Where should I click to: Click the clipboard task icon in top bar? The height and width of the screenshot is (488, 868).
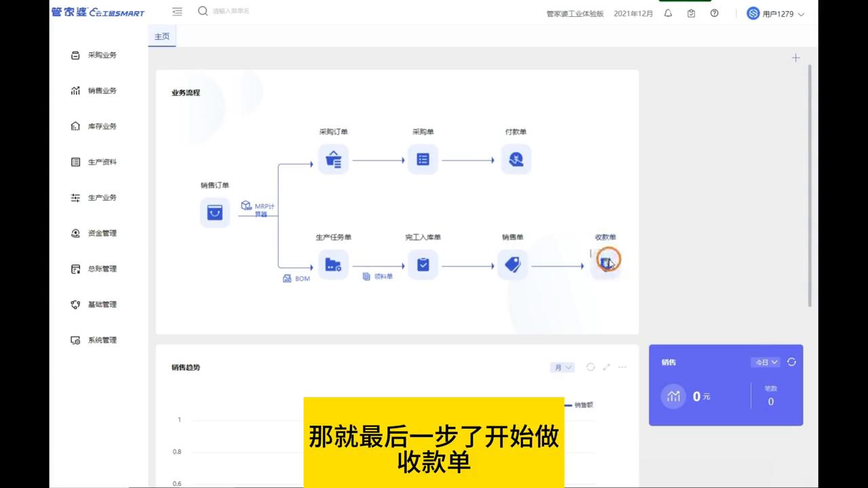click(691, 13)
